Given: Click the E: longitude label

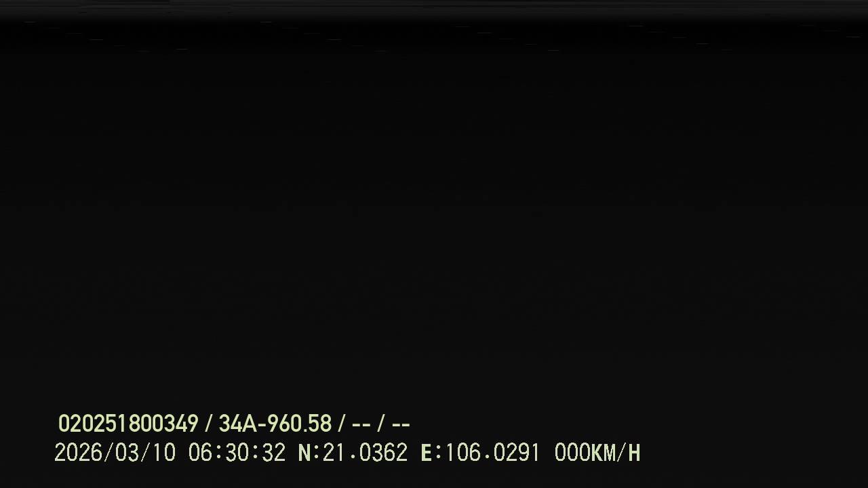Looking at the screenshot, I should pyautogui.click(x=431, y=453).
